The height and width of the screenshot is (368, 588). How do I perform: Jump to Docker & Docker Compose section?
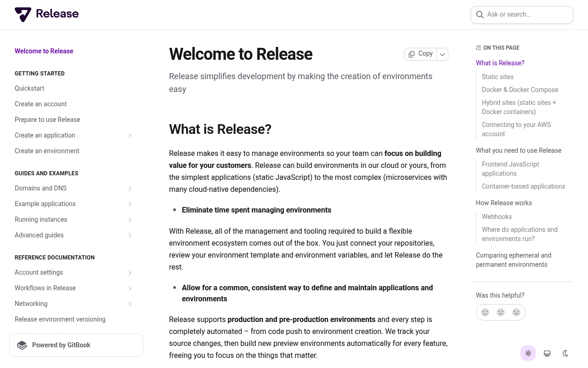tap(520, 90)
